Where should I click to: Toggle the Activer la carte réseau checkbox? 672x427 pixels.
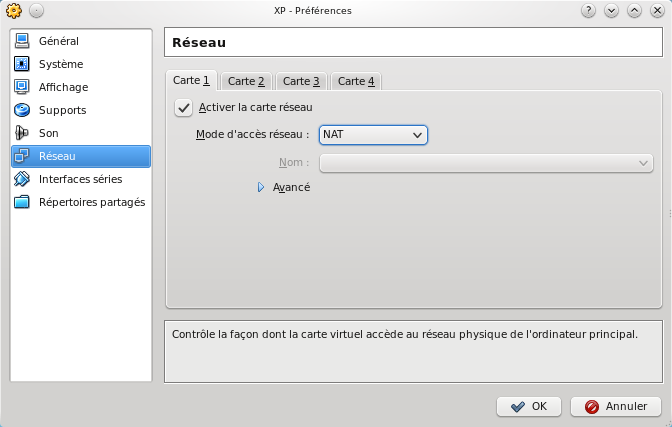pyautogui.click(x=183, y=107)
